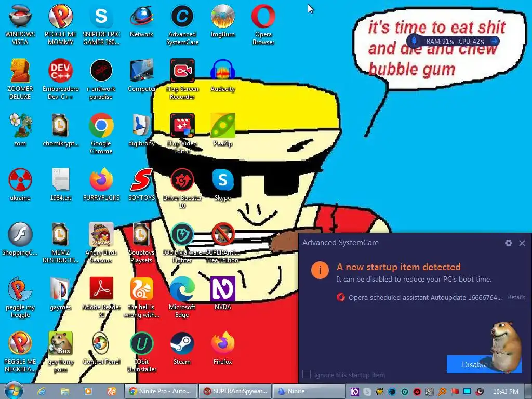Screen dimensions: 532x399
Task: Launch Advanced SystemCare from the desktop
Action: (x=182, y=24)
